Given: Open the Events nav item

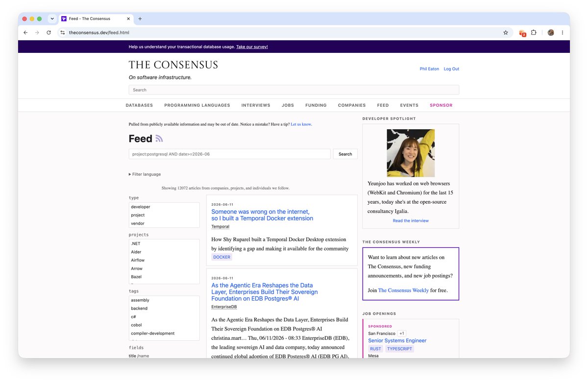Looking at the screenshot, I should pos(409,105).
